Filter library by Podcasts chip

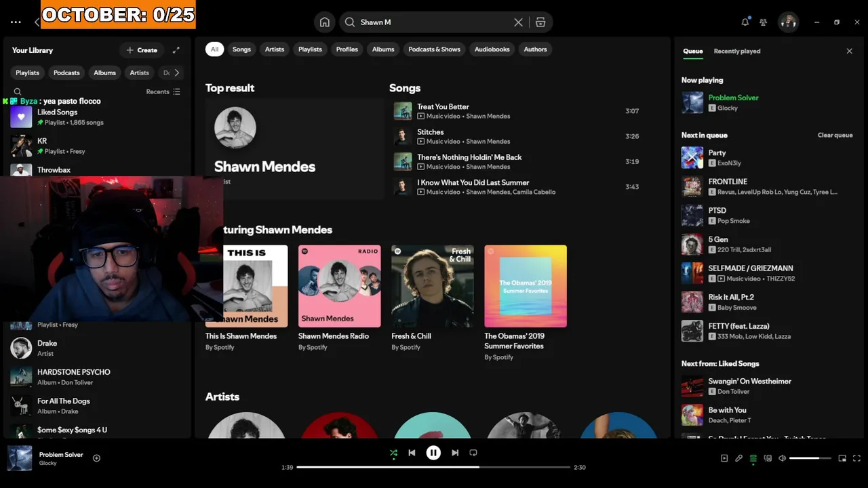66,73
